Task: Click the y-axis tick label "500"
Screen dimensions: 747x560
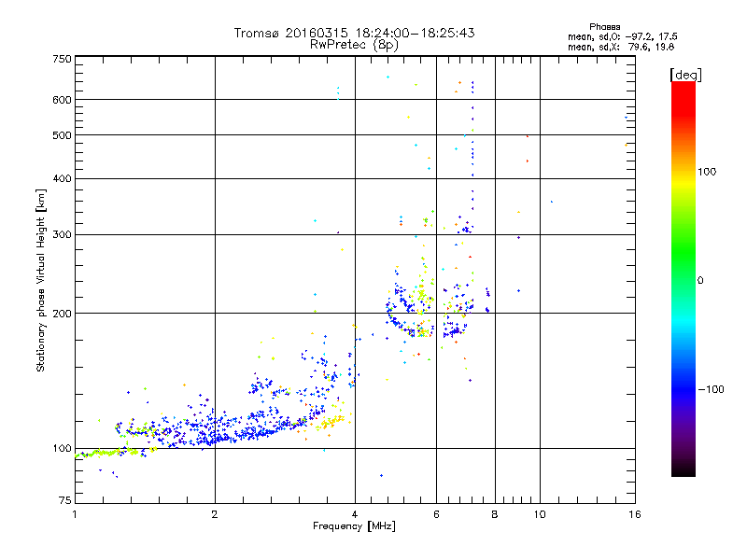Action: click(x=62, y=135)
